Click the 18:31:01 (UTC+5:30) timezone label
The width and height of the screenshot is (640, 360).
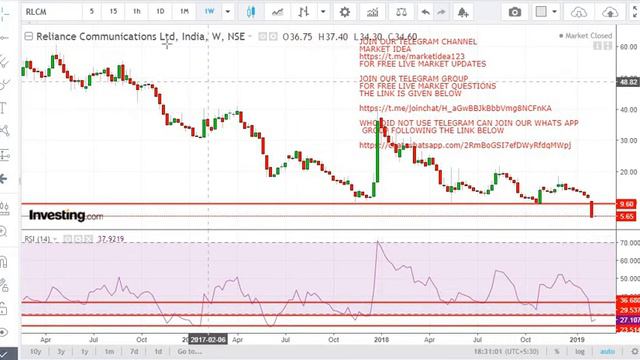coord(506,351)
